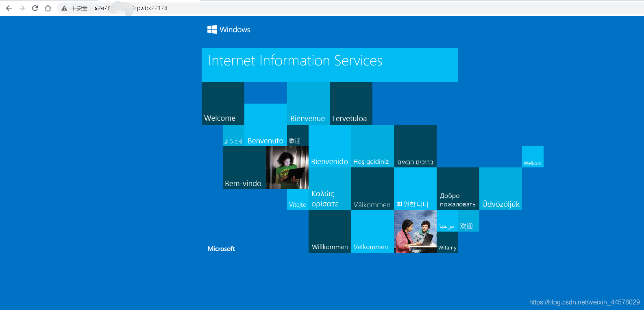This screenshot has width=644, height=310.
Task: Focus the address bar URL field
Action: click(350, 8)
